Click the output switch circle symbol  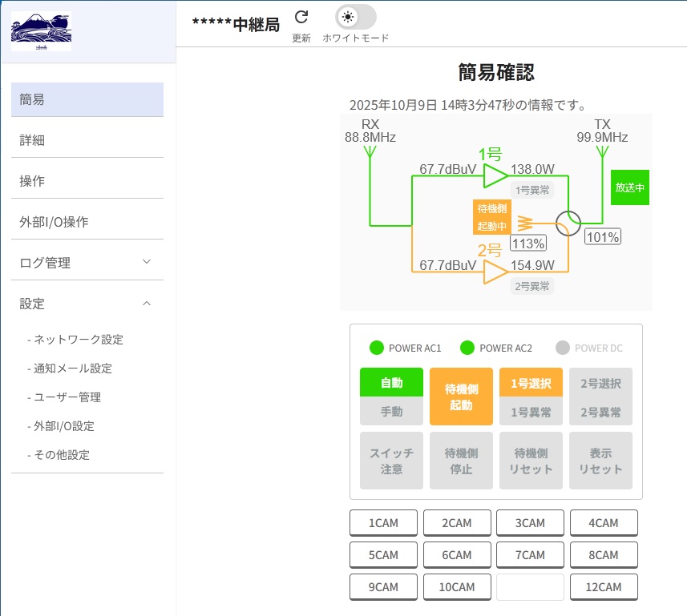pyautogui.click(x=569, y=223)
